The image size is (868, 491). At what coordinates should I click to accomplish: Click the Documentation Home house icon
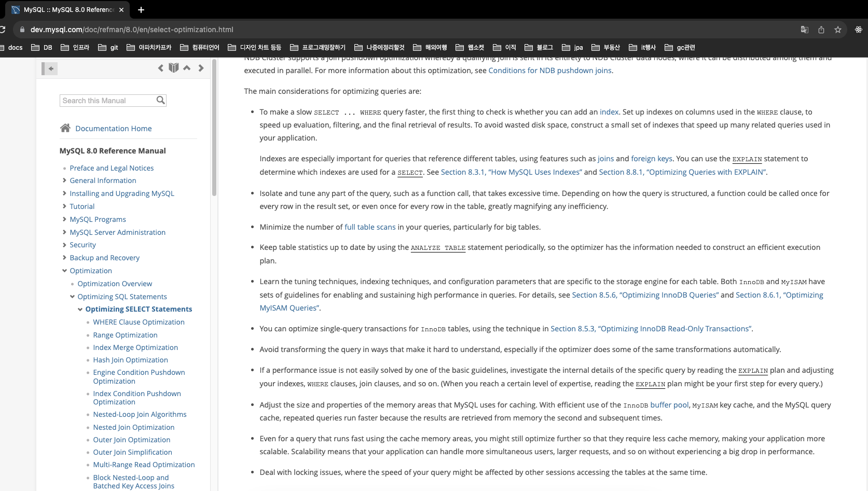pos(65,128)
